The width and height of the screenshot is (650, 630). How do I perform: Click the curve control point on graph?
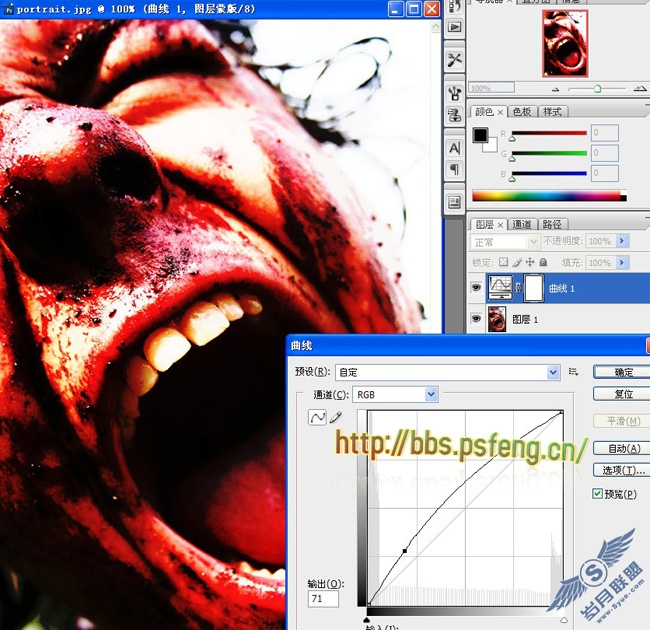[x=405, y=551]
